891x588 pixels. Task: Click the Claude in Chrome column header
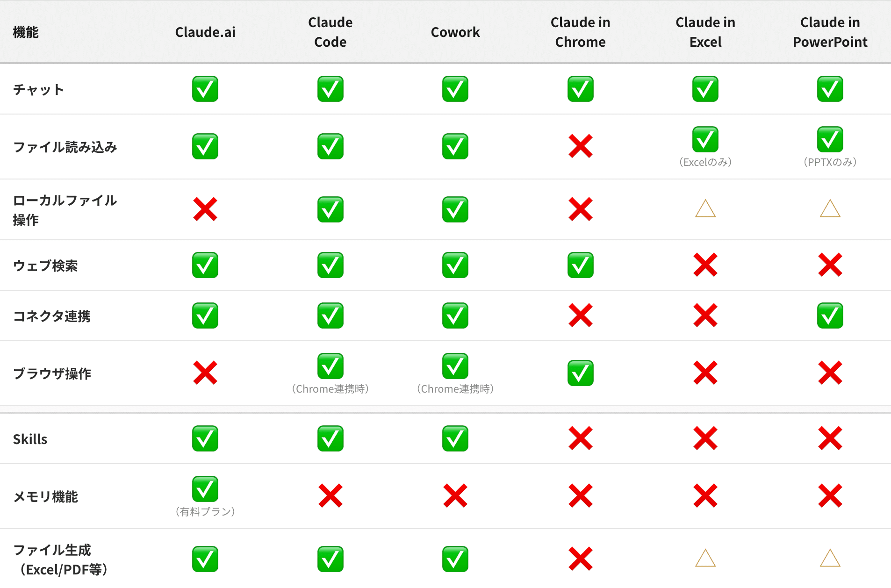coord(581,32)
